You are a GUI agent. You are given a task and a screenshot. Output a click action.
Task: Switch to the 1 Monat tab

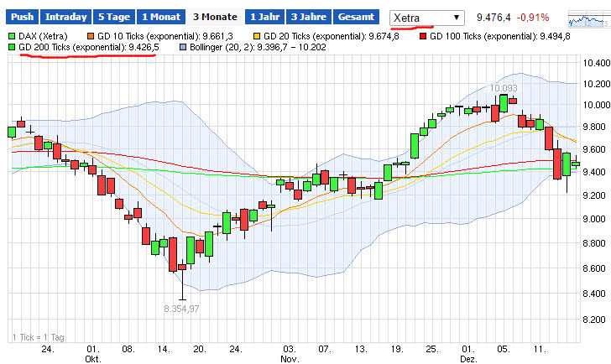(159, 17)
